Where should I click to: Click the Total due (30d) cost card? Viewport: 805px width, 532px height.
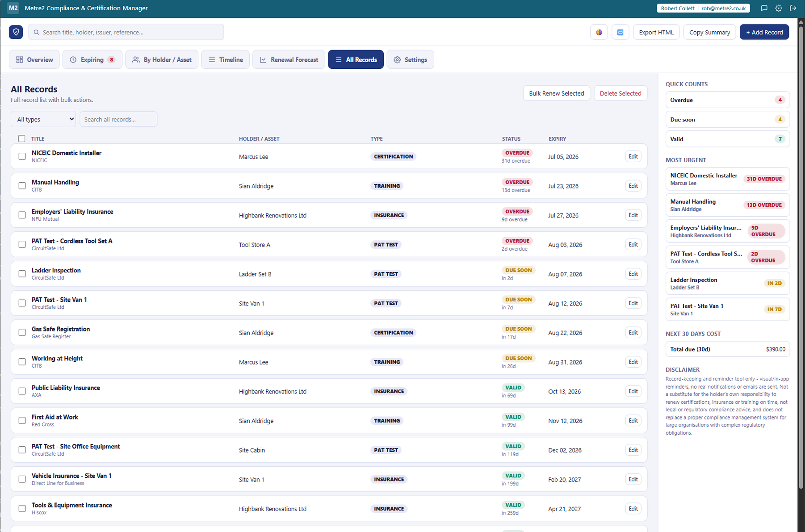coord(727,349)
